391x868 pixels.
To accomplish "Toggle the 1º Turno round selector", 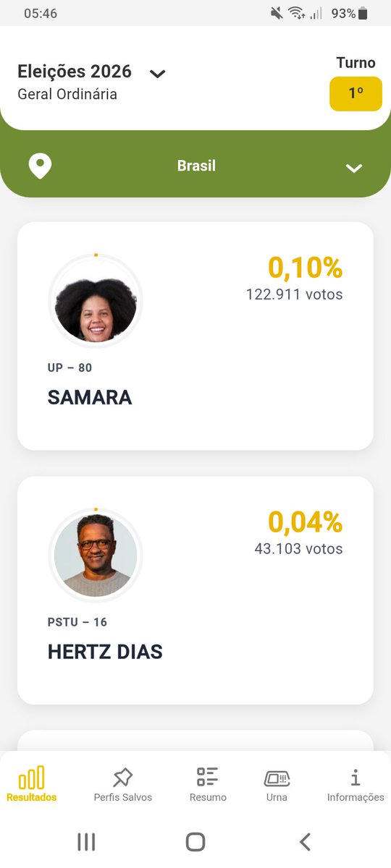I will [356, 93].
